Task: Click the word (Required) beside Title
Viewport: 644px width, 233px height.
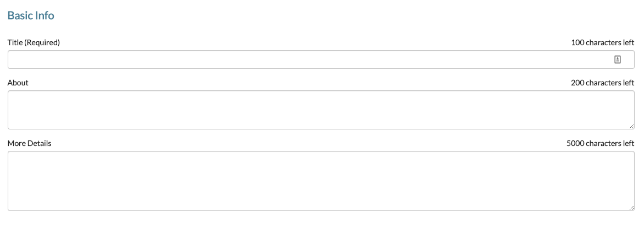Action: click(x=42, y=42)
